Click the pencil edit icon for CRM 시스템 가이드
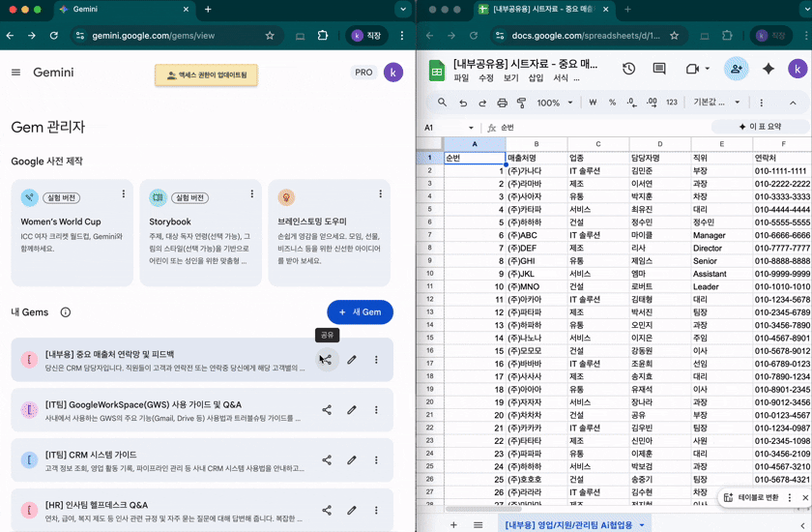Screen dimensions: 812x532 [x=352, y=460]
